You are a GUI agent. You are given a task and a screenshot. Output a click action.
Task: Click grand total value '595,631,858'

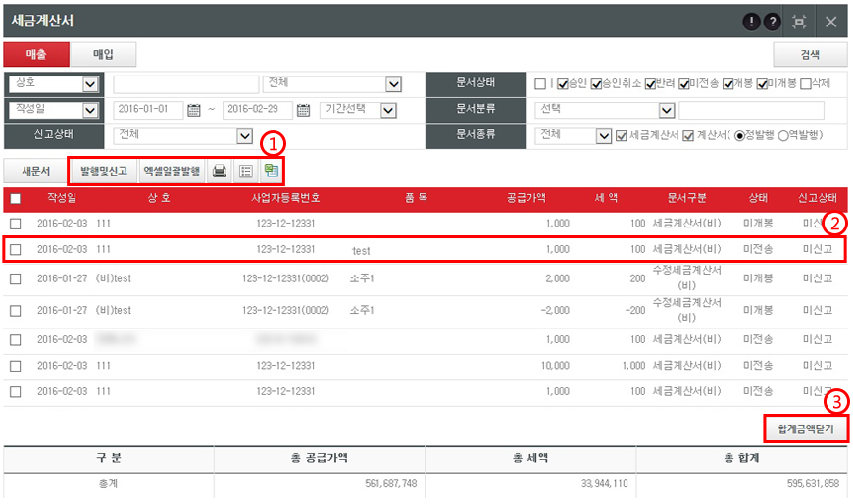point(813,483)
